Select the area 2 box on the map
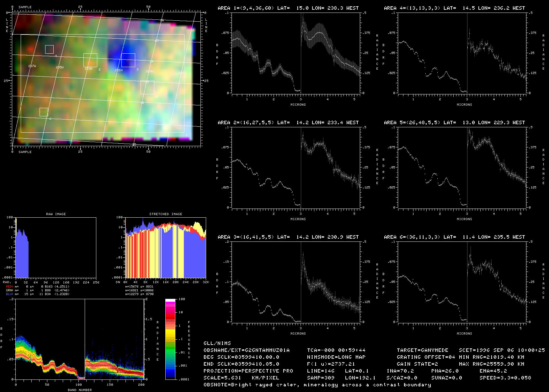Viewport: 549px width, 392px height. coord(90,60)
